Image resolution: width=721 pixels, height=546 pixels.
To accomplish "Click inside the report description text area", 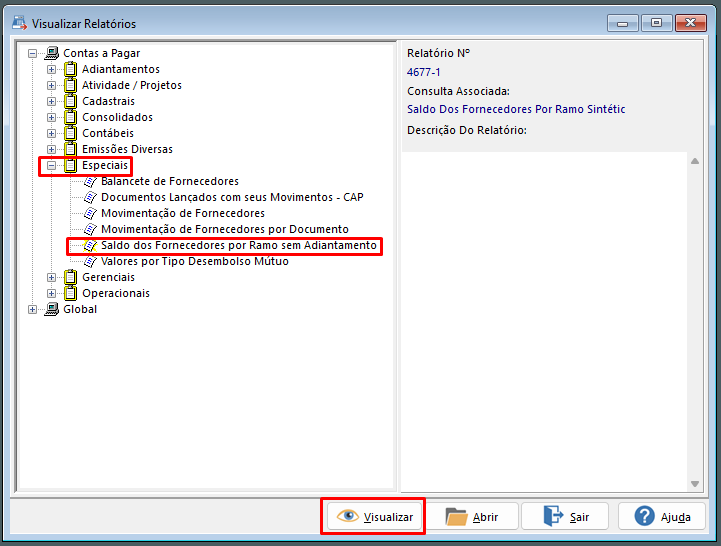I will [545, 322].
